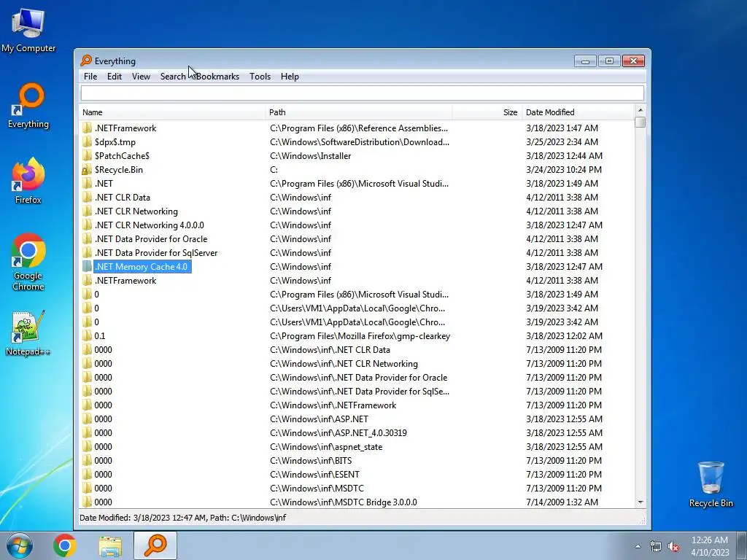
Task: Click the muted volume tray icon
Action: [673, 546]
